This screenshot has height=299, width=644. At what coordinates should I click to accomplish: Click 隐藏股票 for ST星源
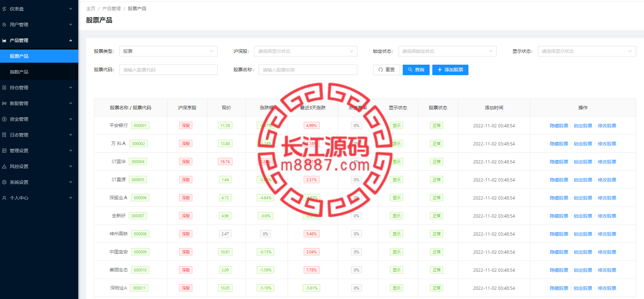[x=559, y=180]
